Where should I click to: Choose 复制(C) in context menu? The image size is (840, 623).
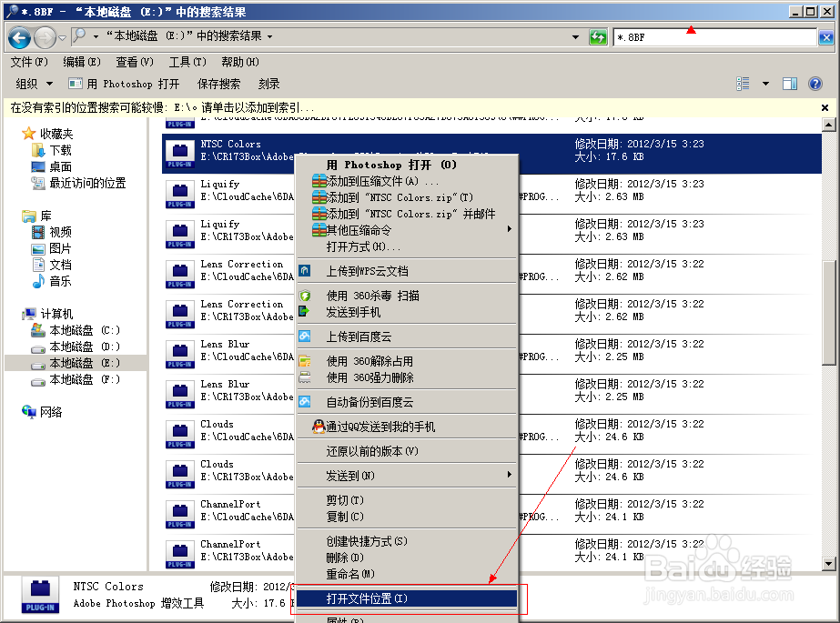pos(407,517)
